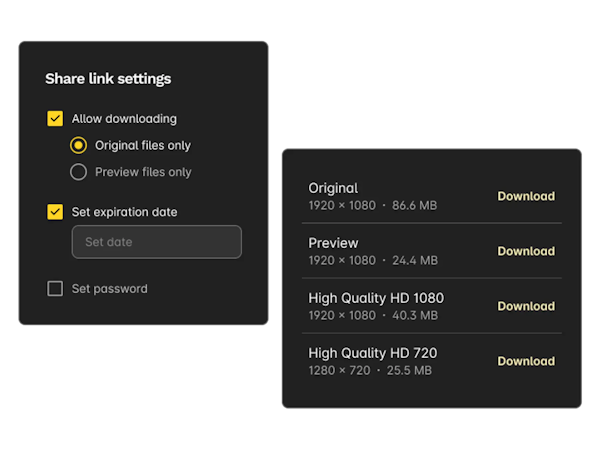Enable the Set password checkbox
This screenshot has height=450, width=600.
55,289
